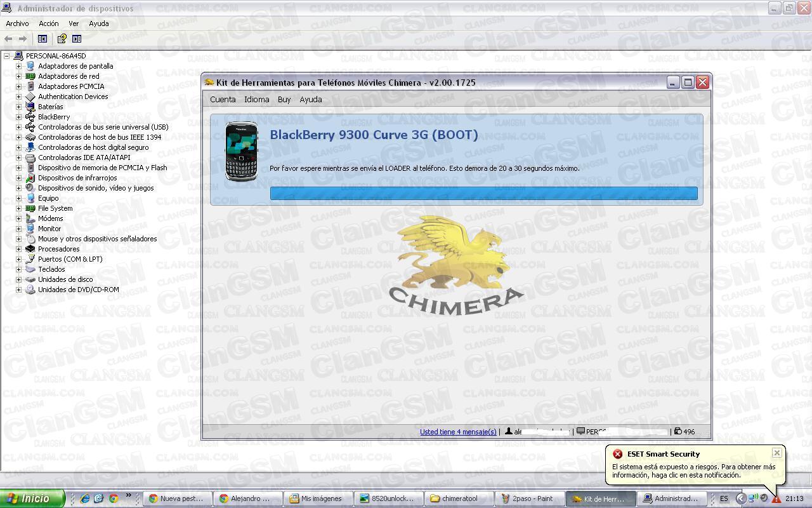Select the Módems device icon

30,218
